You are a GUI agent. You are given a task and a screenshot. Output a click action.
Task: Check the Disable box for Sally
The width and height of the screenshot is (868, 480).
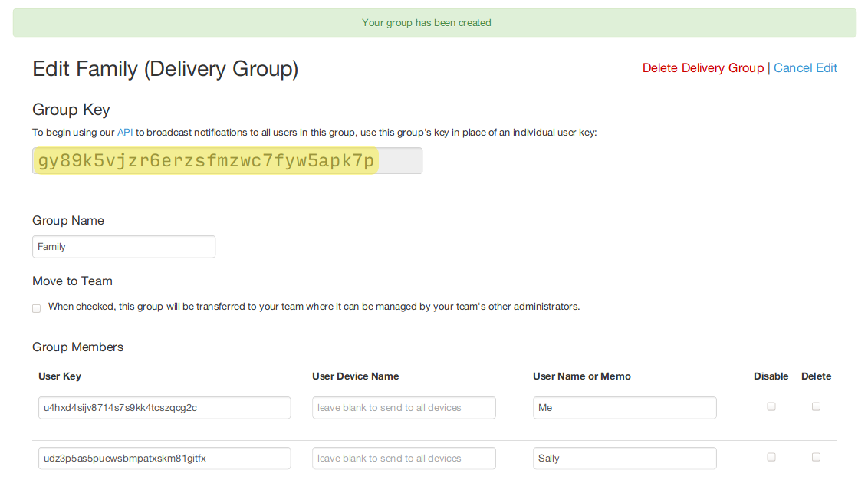click(771, 457)
